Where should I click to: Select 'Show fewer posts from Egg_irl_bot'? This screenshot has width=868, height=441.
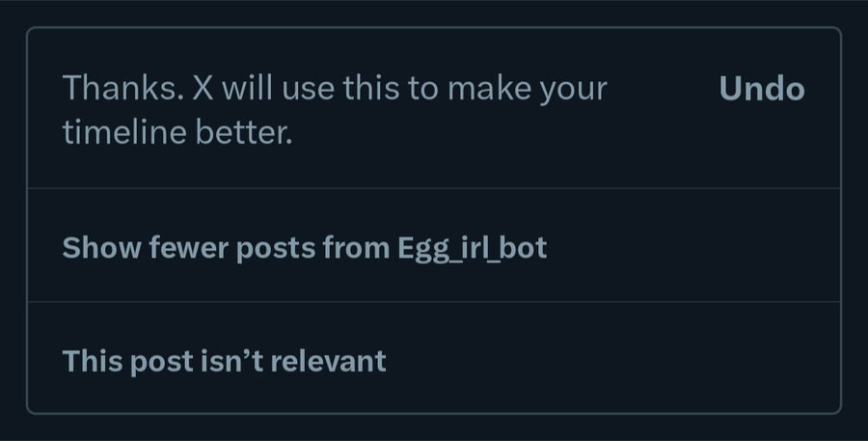(304, 248)
